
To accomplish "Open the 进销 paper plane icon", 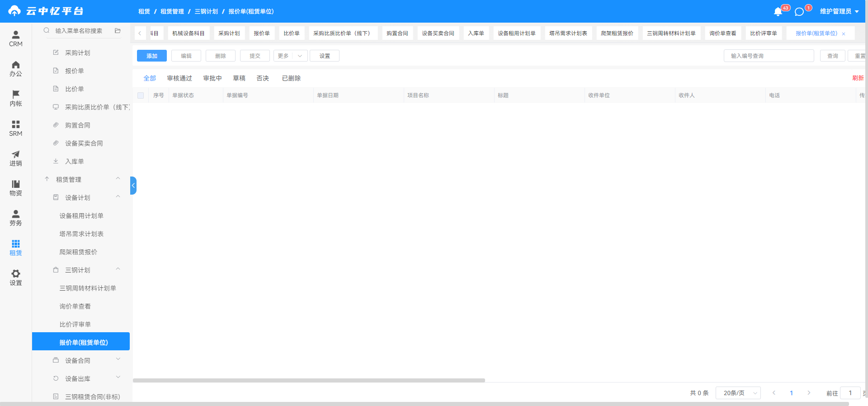I will 15,154.
